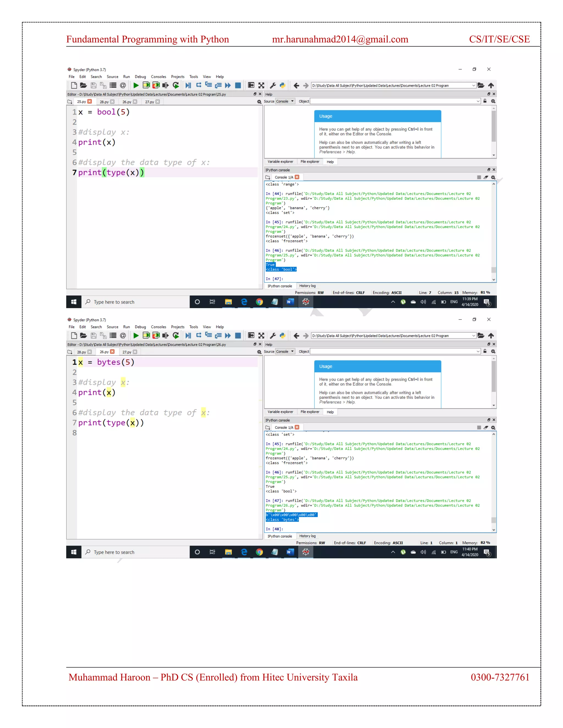Click the blue Stop debugging square in 25.py window
563x728 pixels.
(x=238, y=85)
